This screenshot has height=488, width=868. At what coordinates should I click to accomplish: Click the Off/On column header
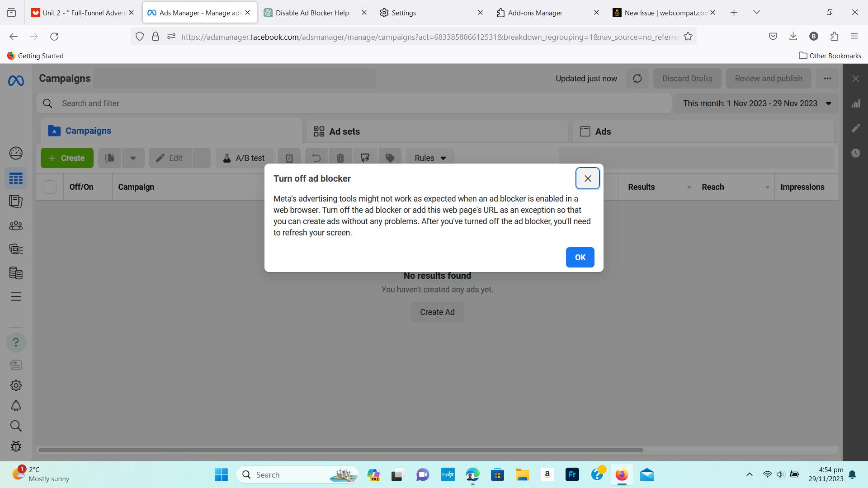[81, 187]
